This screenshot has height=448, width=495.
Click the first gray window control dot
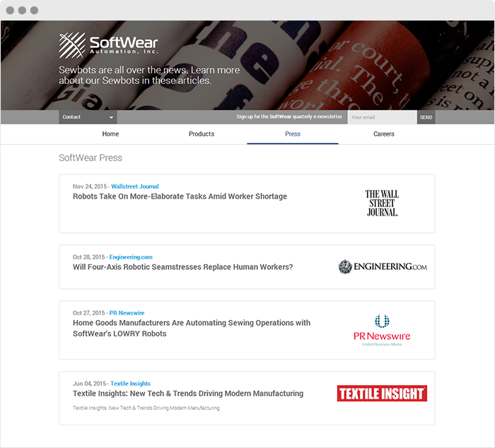pos(10,11)
